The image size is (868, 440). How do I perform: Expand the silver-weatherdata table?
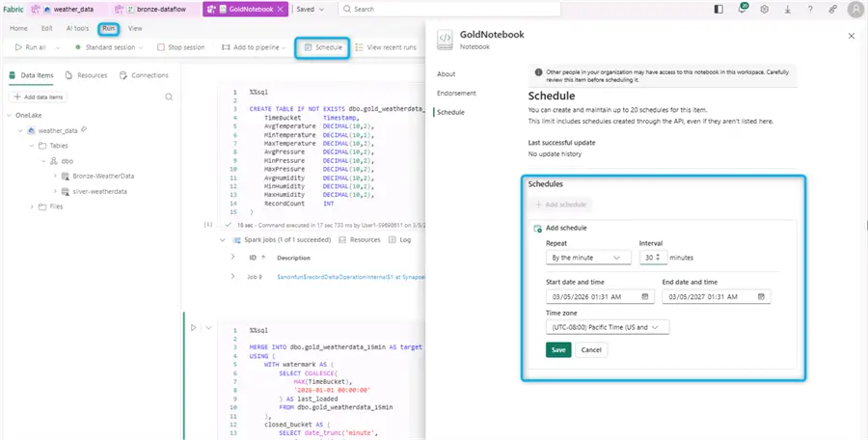pyautogui.click(x=55, y=191)
